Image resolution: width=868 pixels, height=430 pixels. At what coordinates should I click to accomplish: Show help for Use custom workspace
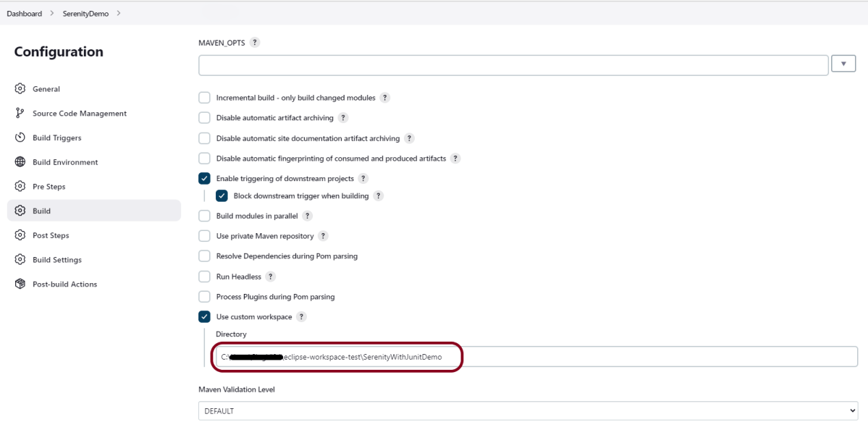click(301, 317)
